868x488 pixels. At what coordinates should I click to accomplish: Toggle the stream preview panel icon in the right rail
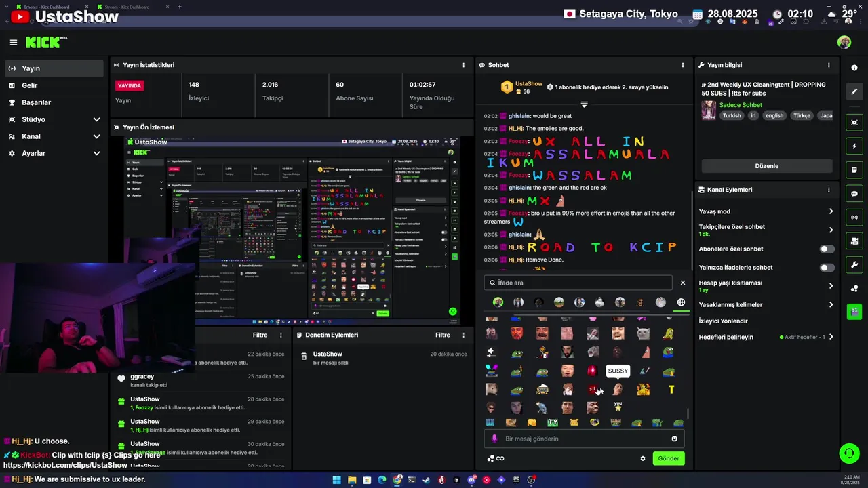tap(854, 122)
